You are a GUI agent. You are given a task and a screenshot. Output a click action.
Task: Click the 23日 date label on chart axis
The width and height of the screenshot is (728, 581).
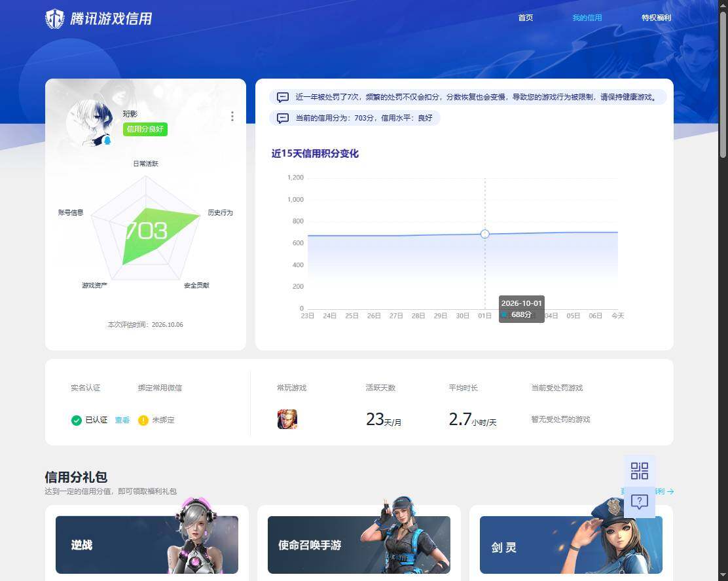(307, 316)
